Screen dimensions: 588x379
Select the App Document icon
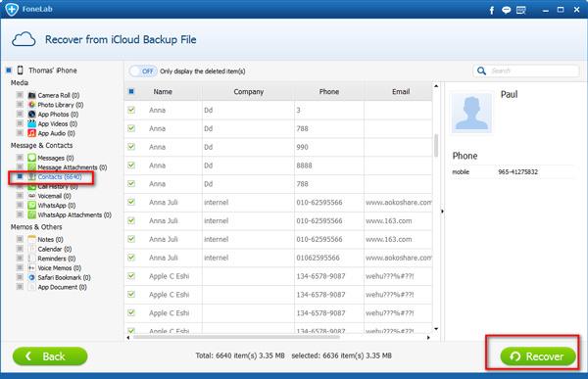pos(32,287)
